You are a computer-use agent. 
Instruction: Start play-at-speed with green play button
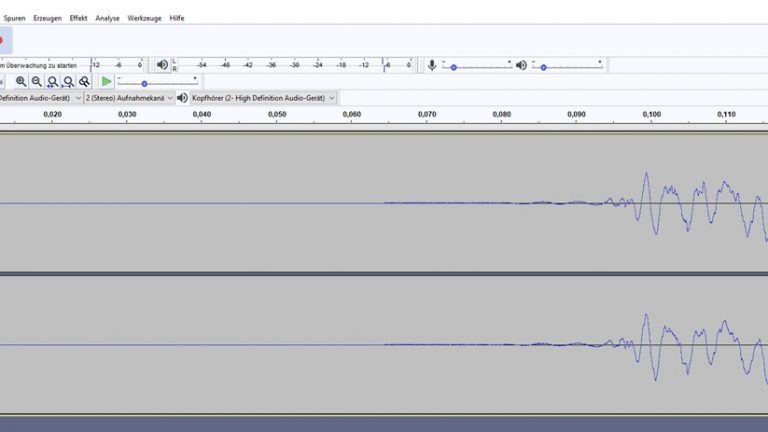click(106, 82)
